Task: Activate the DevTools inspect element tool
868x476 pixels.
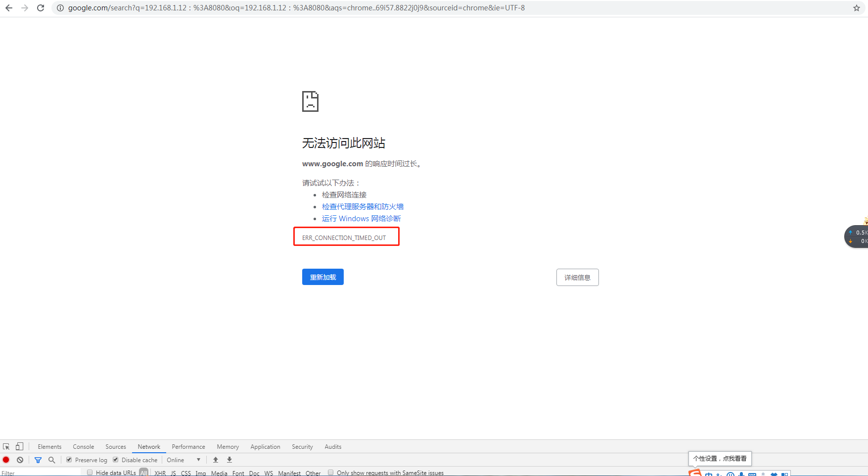Action: pos(6,446)
